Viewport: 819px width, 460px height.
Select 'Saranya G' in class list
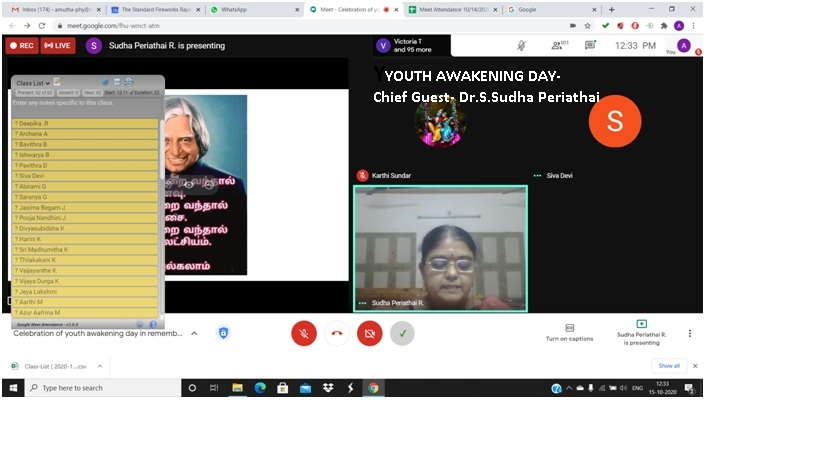[85, 197]
